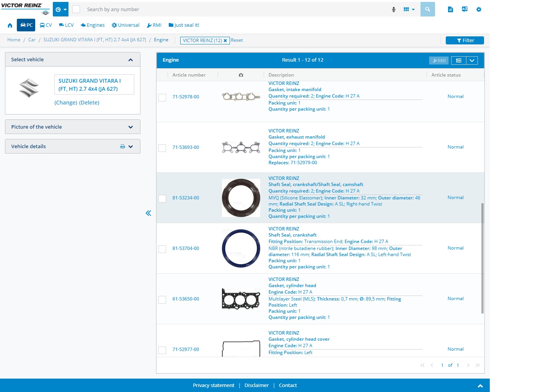Open the RMI tab
551x392 pixels.
(x=154, y=25)
